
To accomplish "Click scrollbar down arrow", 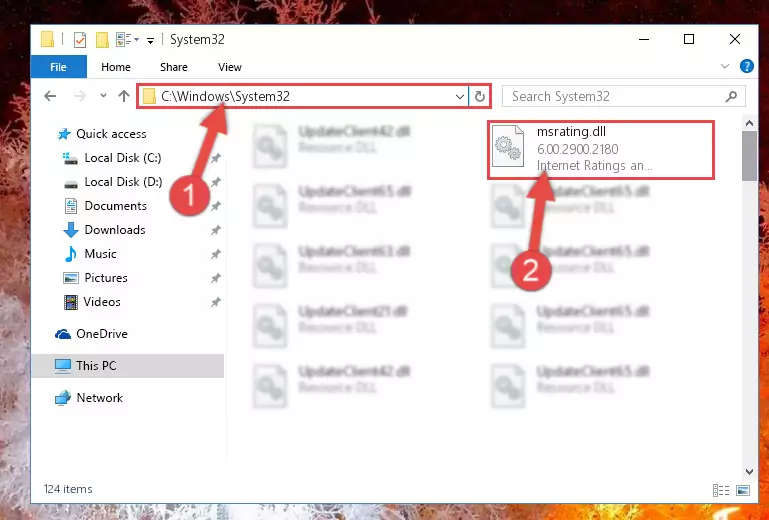I will tap(749, 471).
